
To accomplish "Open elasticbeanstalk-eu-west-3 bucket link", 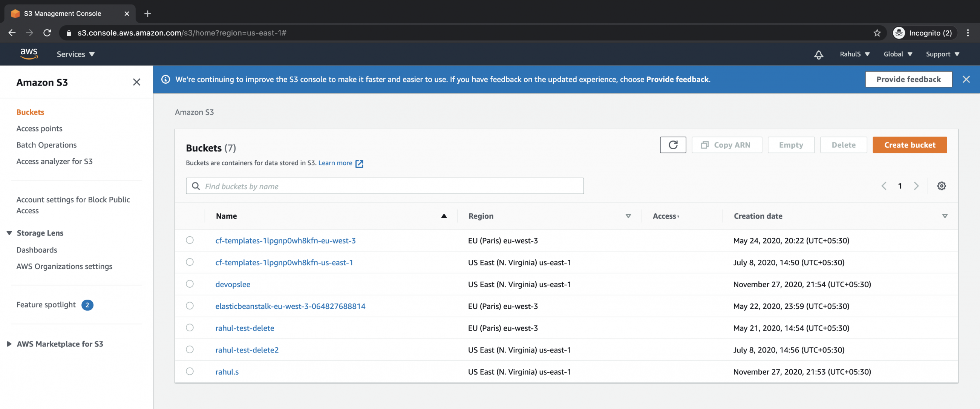I will tap(290, 306).
